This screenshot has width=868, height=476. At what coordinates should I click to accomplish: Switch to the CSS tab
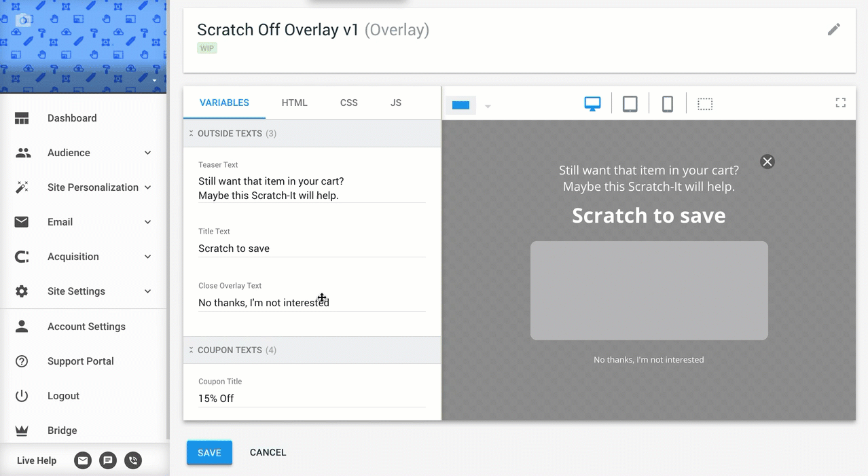(349, 103)
